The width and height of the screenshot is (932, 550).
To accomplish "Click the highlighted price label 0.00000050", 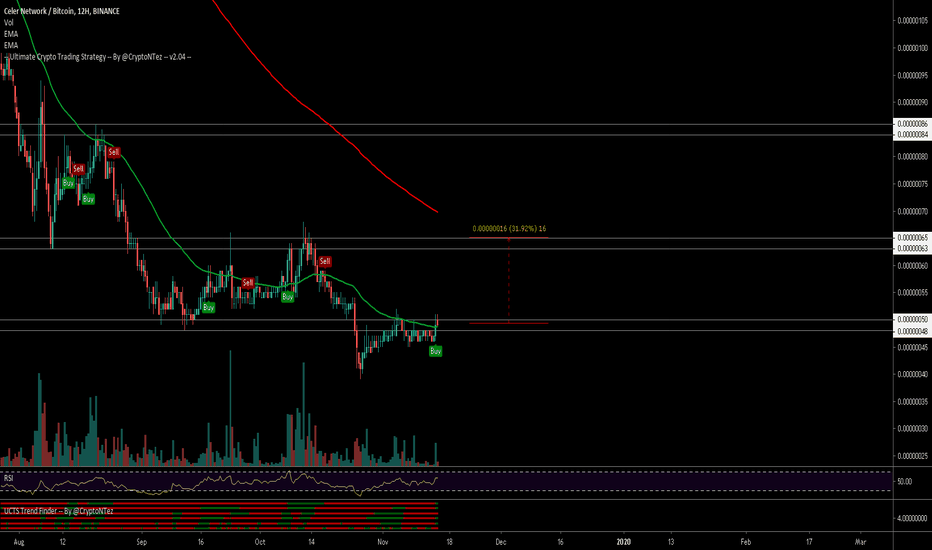I will pyautogui.click(x=912, y=320).
